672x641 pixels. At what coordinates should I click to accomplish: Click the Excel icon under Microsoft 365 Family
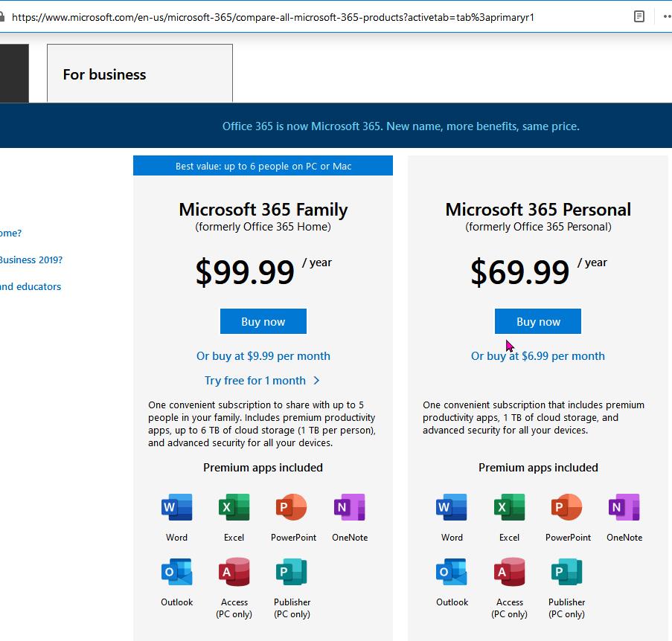234,507
